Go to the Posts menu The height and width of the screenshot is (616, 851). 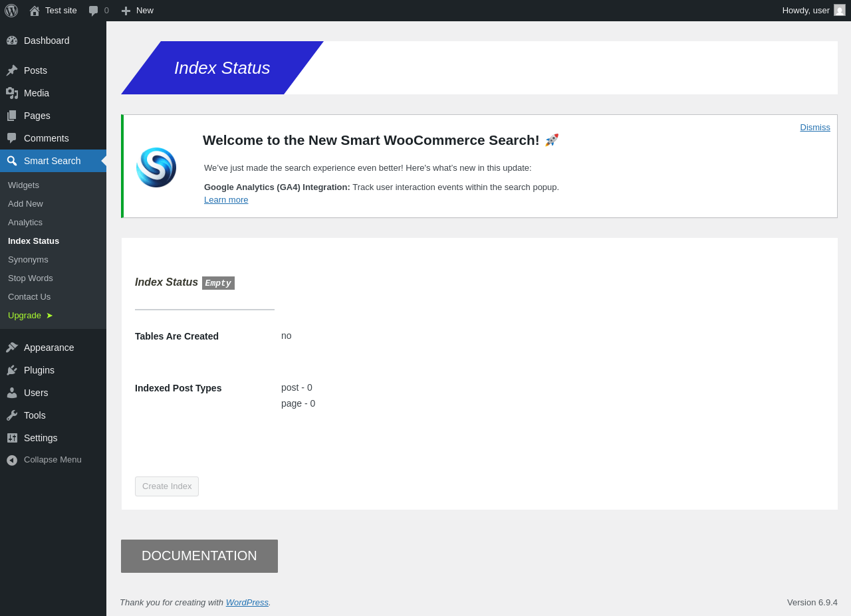(x=53, y=70)
